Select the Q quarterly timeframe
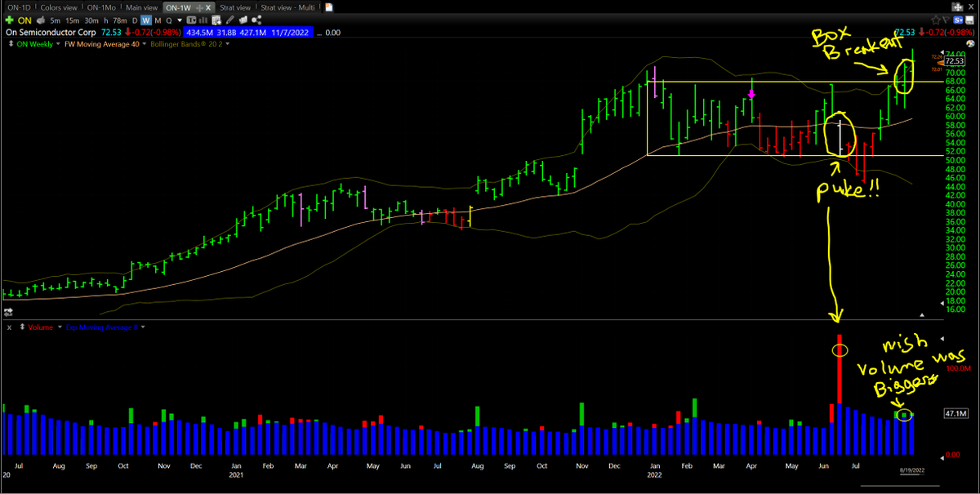This screenshot has height=494, width=980. 169,20
